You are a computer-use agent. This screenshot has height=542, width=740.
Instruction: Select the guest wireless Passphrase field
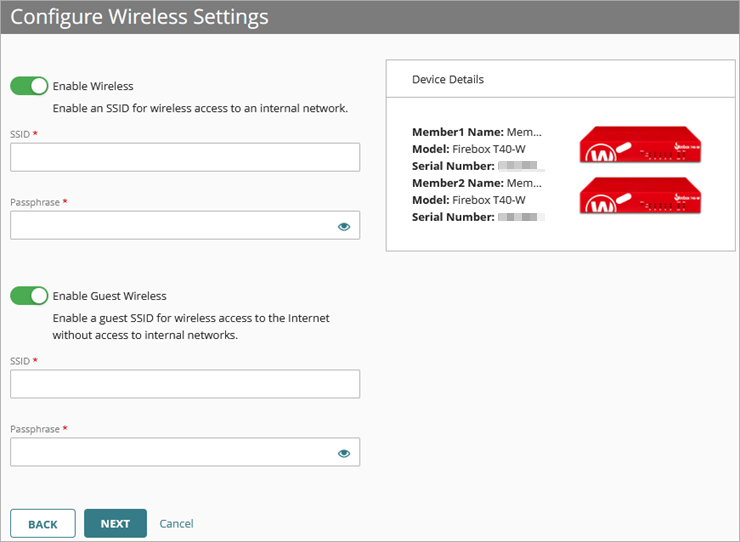coord(170,453)
